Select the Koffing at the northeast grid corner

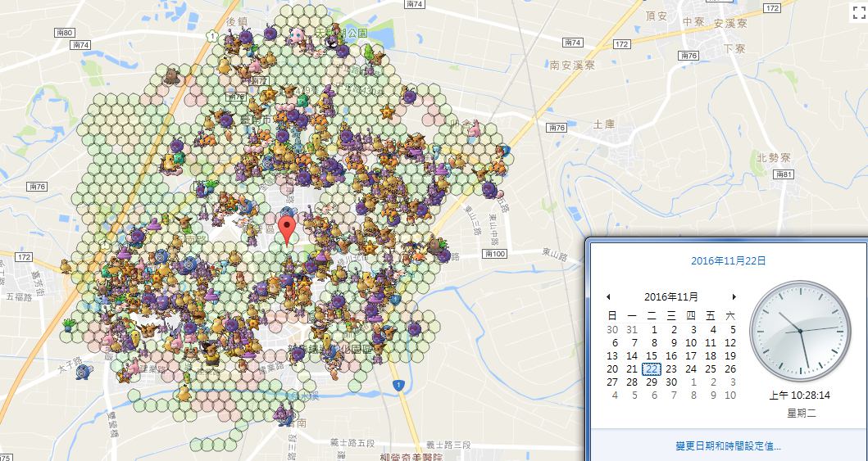(410, 97)
